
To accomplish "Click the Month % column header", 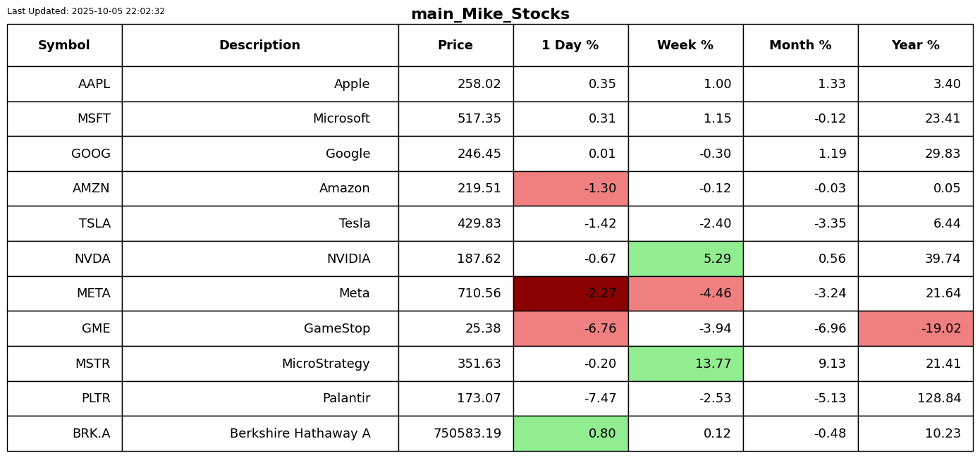I will (800, 46).
